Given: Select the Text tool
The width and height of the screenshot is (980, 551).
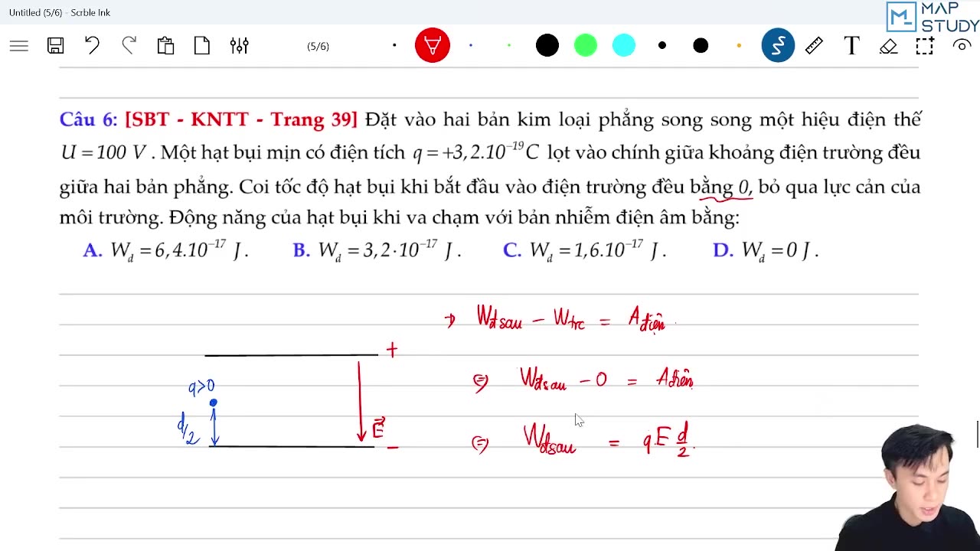Looking at the screenshot, I should [851, 46].
